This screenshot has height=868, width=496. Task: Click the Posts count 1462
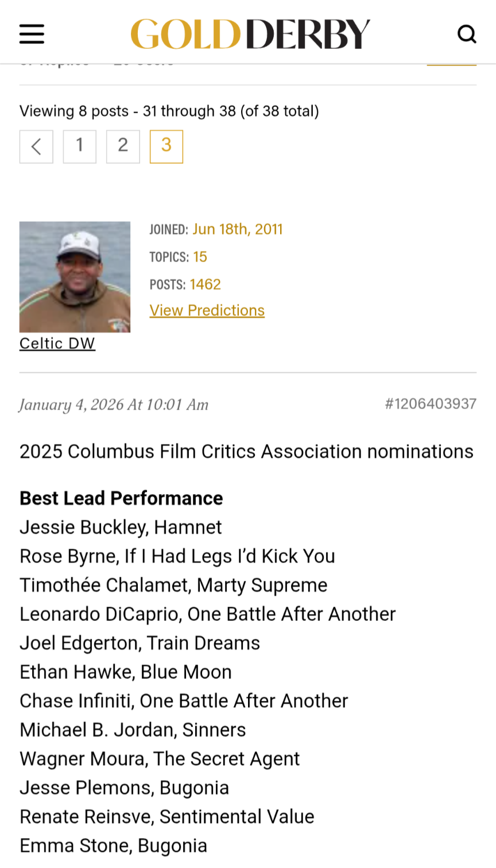206,284
